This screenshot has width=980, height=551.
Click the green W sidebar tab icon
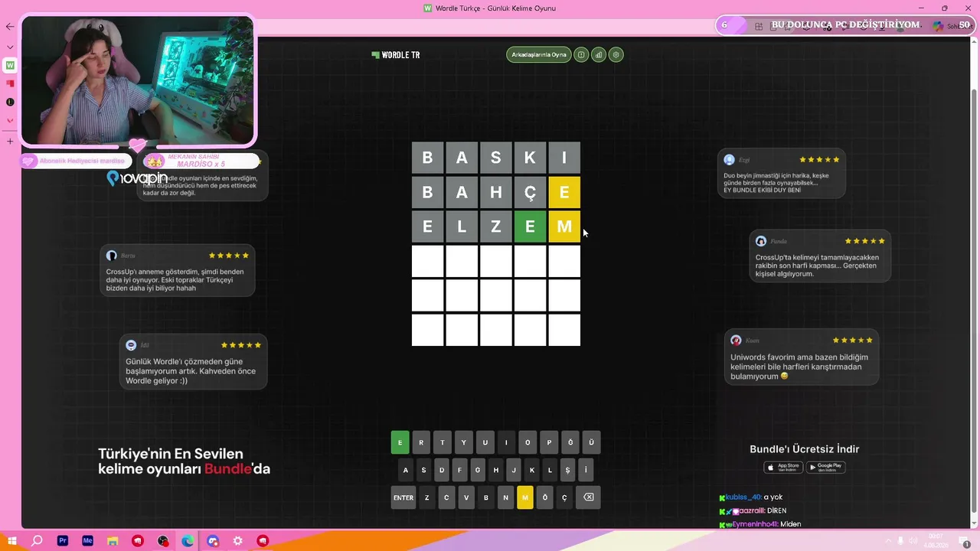tap(10, 66)
